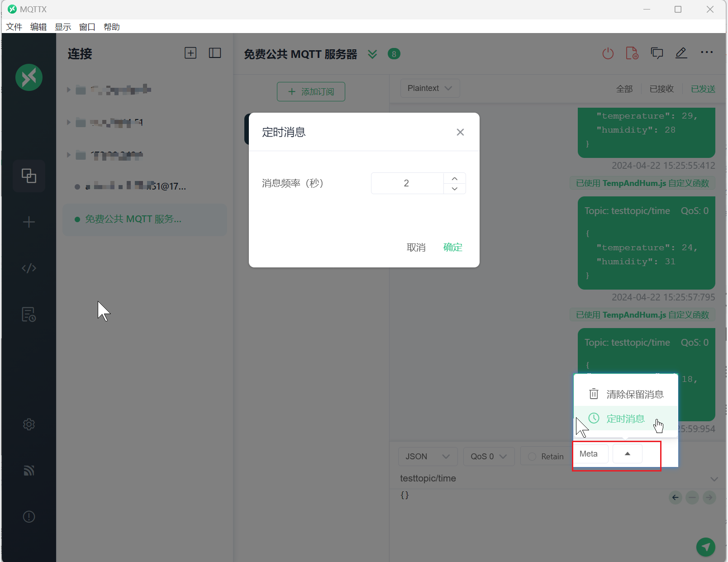Expand the chevron at the topic field's end

[714, 479]
